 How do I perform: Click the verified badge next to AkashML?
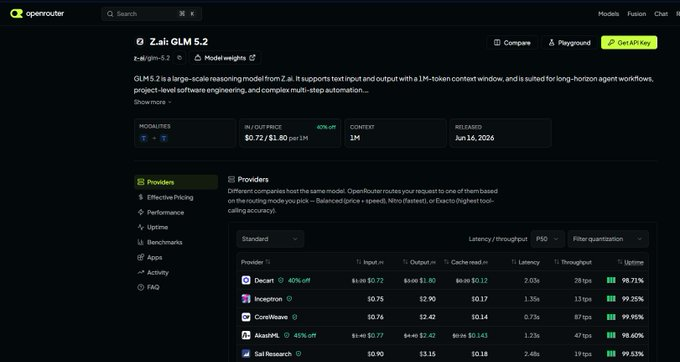pos(286,335)
